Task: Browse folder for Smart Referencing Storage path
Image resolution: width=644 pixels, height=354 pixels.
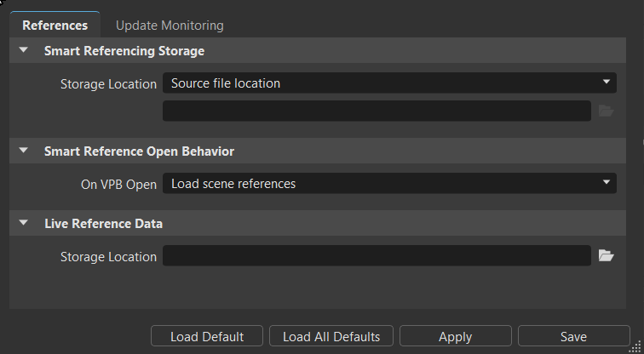Action: pos(606,111)
